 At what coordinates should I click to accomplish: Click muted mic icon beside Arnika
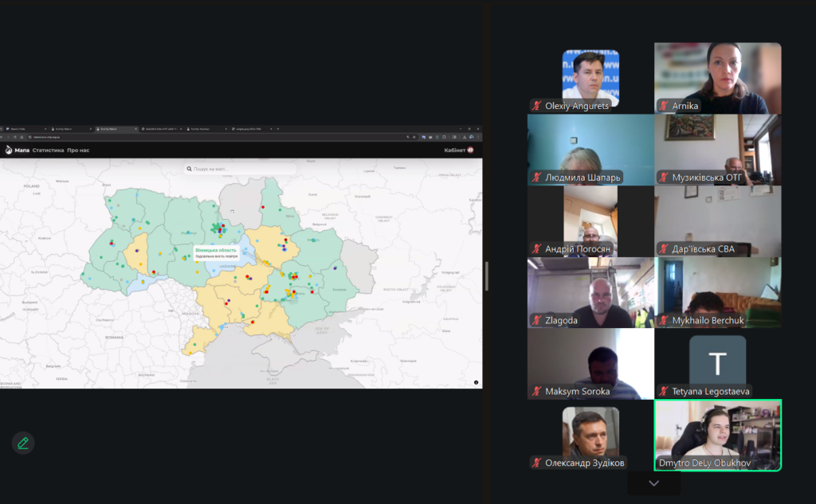click(664, 106)
